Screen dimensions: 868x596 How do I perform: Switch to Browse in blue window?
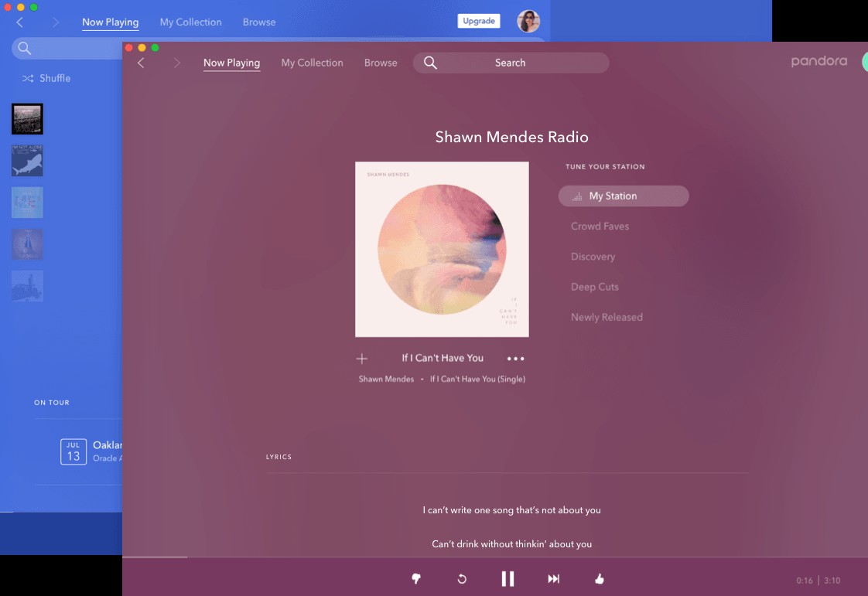pyautogui.click(x=259, y=22)
